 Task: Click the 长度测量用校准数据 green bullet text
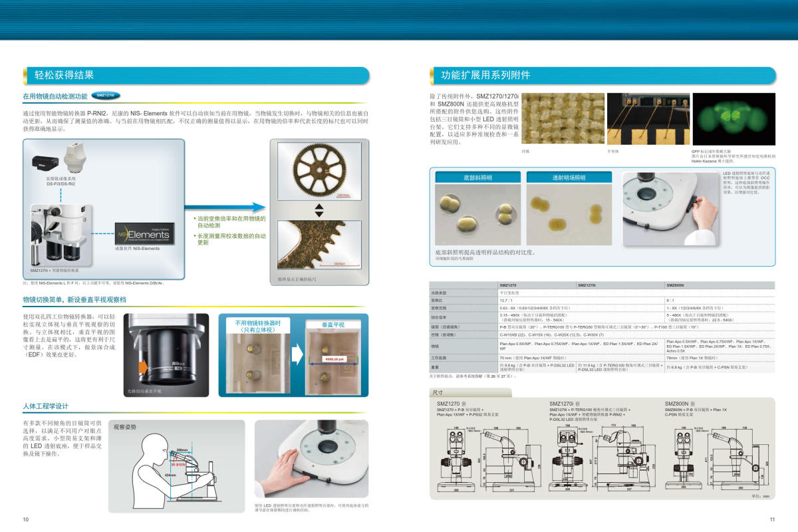pyautogui.click(x=231, y=239)
